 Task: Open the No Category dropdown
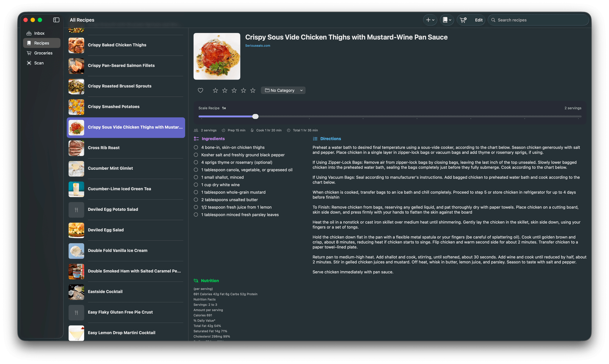(283, 90)
